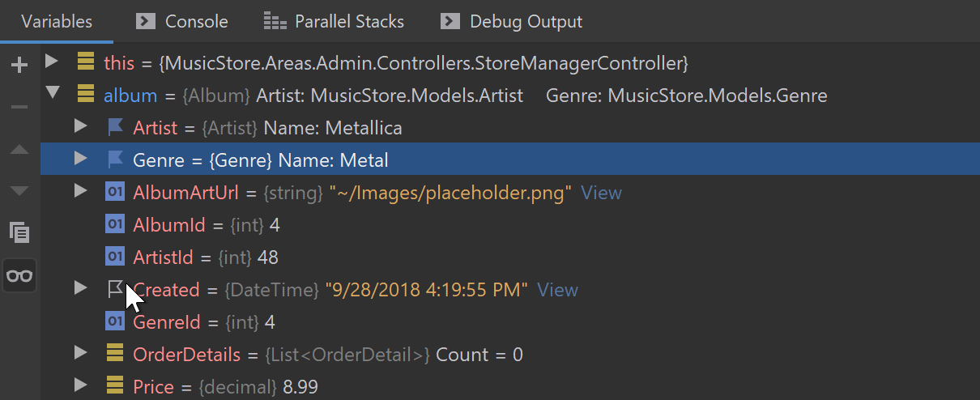Viewport: 980px width, 400px height.
Task: Click the remove watch minus icon
Action: click(x=19, y=108)
